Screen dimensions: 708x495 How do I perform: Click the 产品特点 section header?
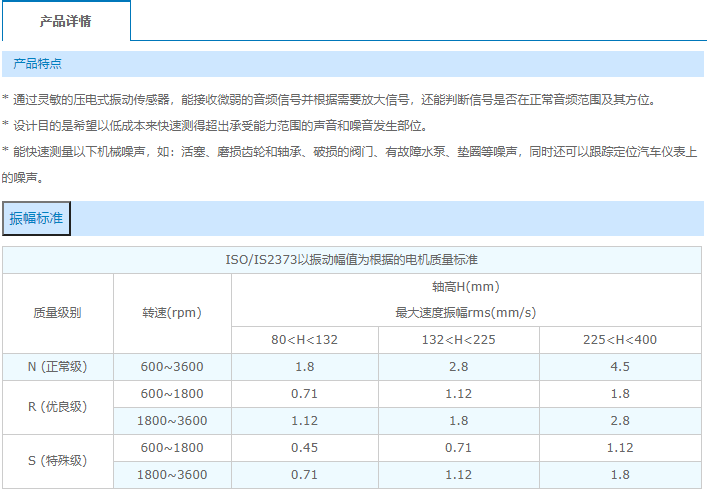(38, 64)
